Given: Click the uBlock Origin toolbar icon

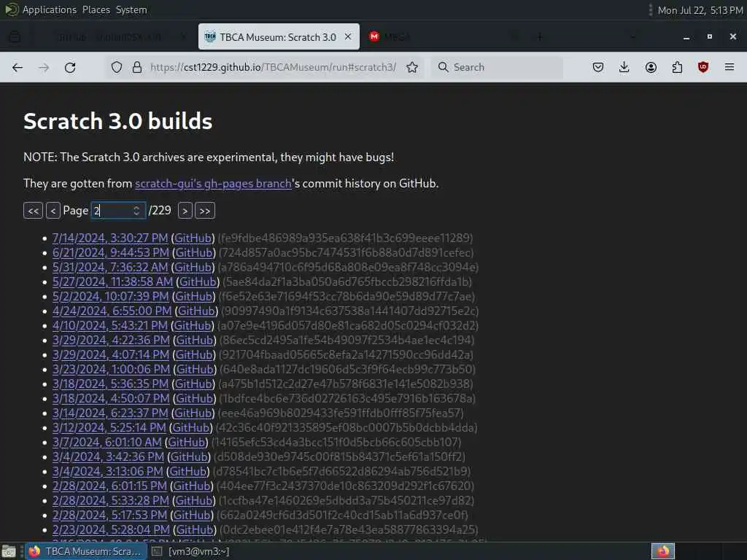Looking at the screenshot, I should click(x=703, y=67).
